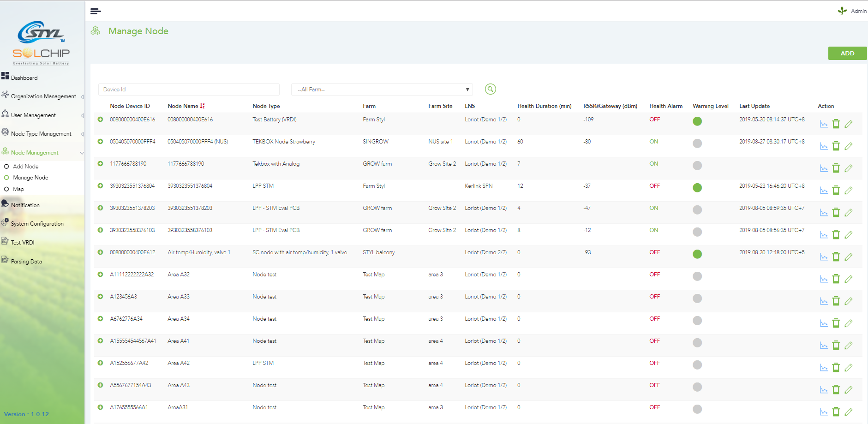This screenshot has height=424, width=868.
Task: Click the hamburger menu icon at top
Action: 96,11
